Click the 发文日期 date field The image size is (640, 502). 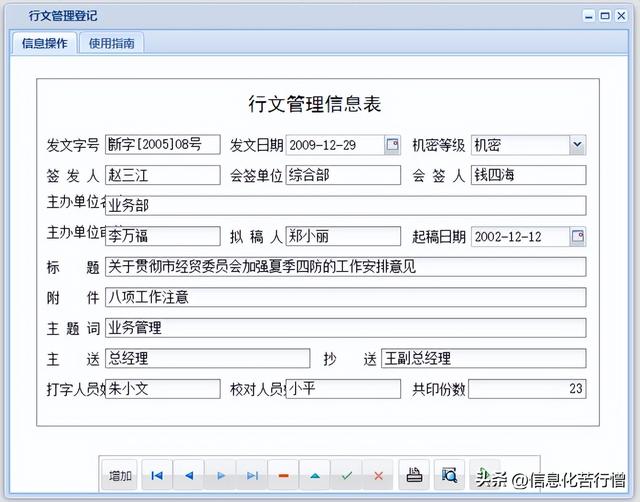click(x=335, y=145)
